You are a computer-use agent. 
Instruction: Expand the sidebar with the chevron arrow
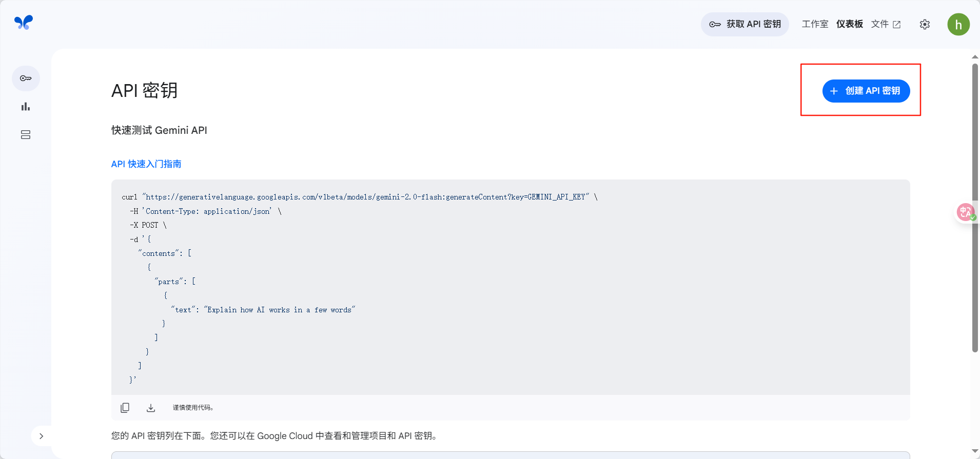tap(42, 436)
